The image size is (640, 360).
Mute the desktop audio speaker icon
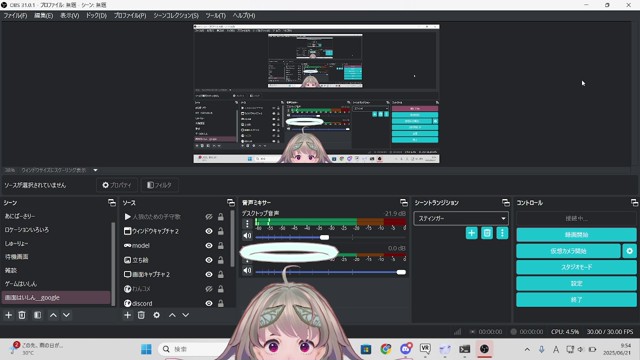pos(247,236)
